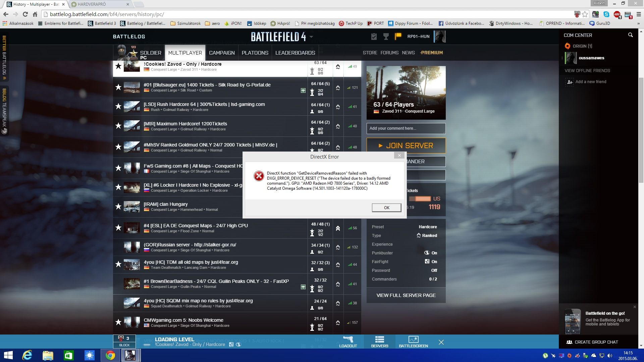
Task: Reload the page with the refresh icon
Action: pos(25,14)
